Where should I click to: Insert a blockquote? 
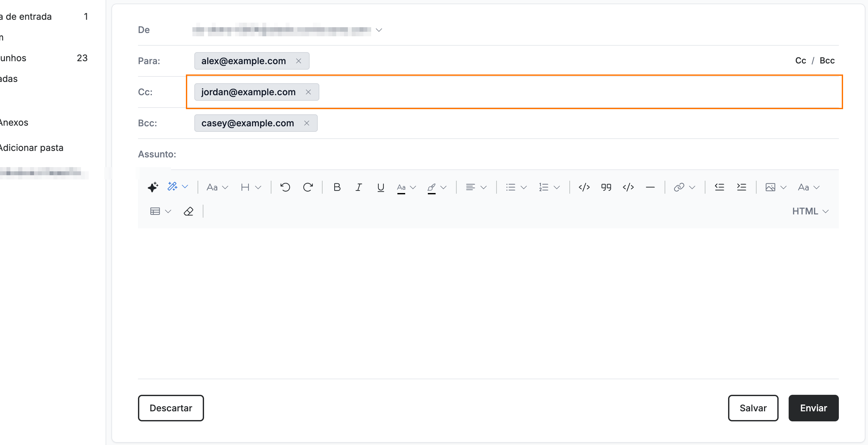(x=606, y=187)
